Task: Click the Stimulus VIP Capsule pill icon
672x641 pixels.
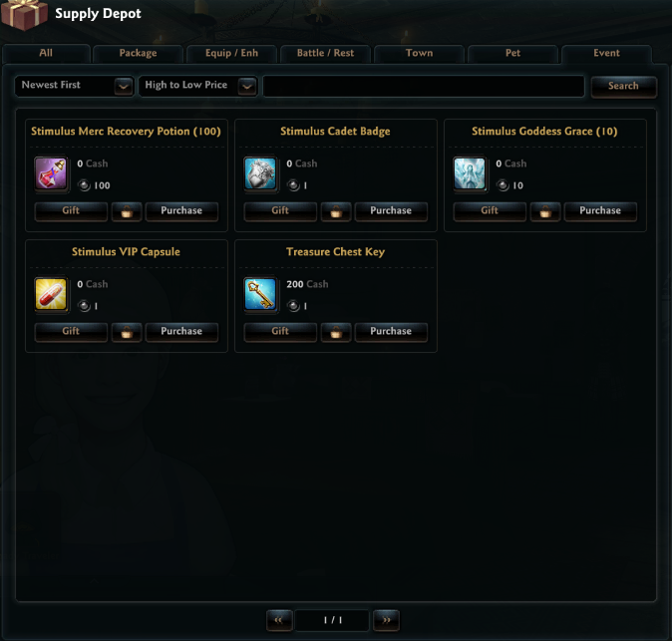Action: 51,294
